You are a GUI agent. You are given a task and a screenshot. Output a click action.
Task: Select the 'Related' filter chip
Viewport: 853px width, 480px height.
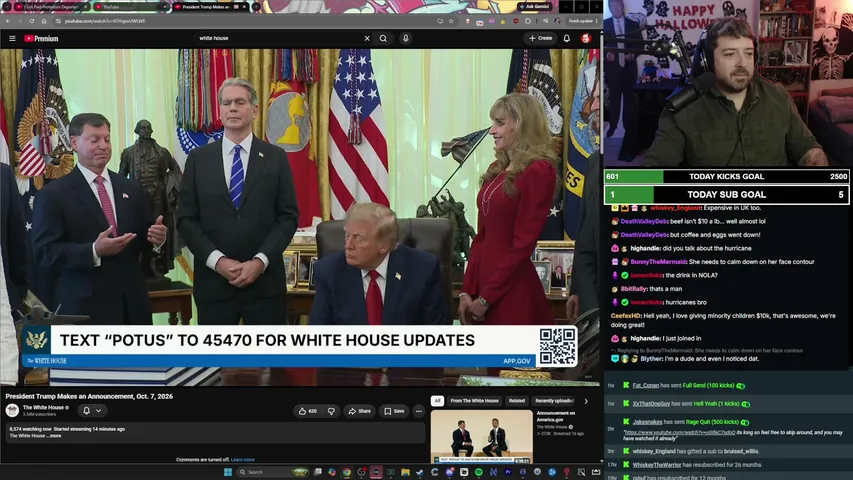517,401
